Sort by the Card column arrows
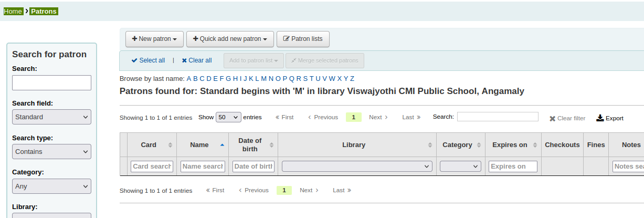Image resolution: width=644 pixels, height=218 pixels. point(170,145)
